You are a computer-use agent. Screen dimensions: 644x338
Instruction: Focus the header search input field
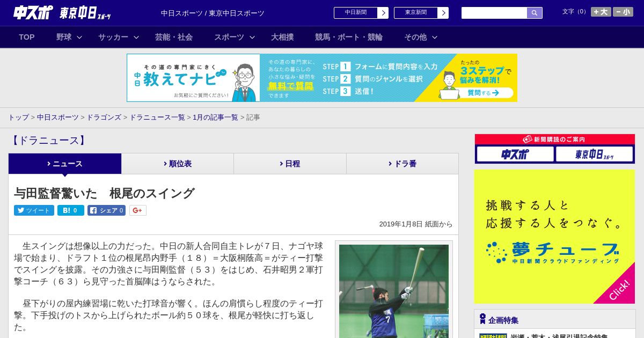(494, 13)
